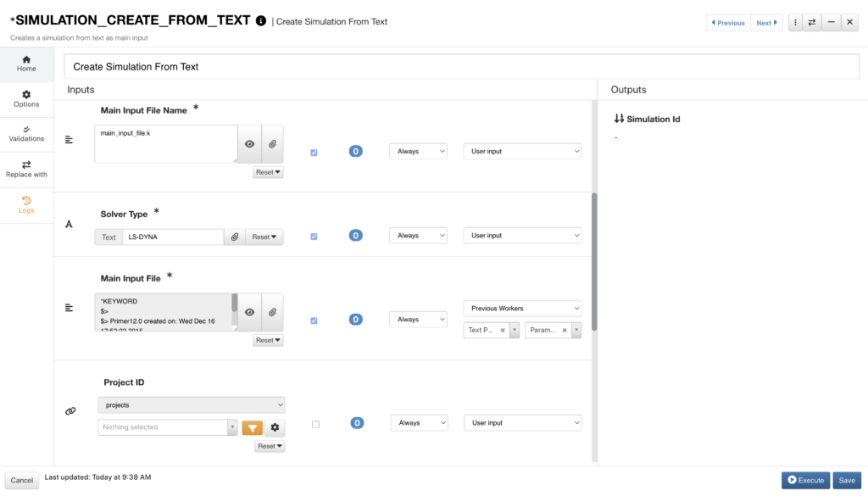Go to the Home sidebar tab
Viewport: 868px width, 496px height.
pos(26,64)
